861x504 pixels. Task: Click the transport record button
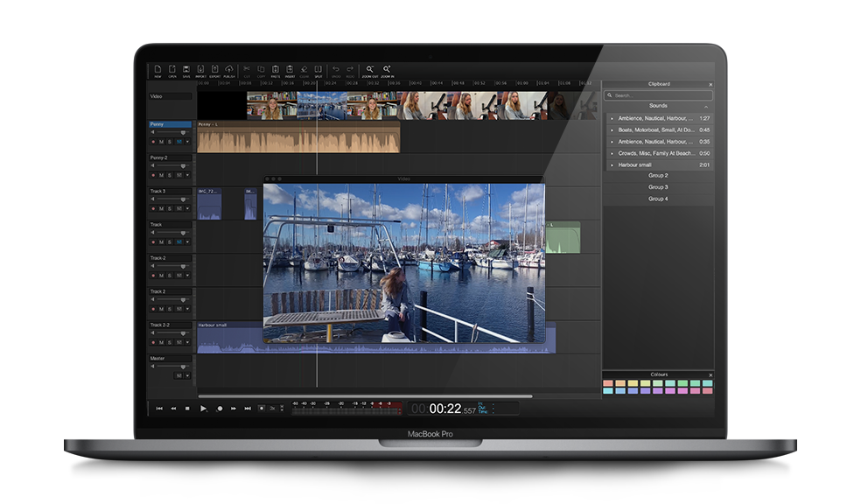220,409
